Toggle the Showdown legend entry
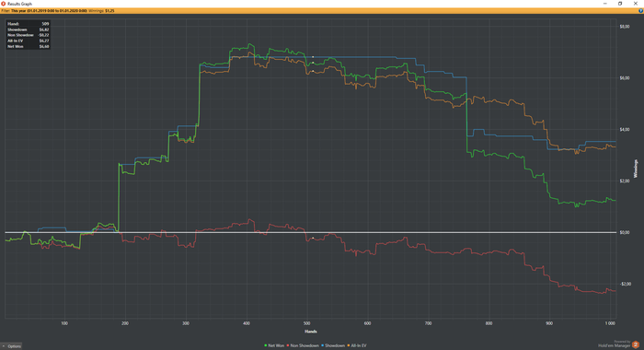The height and width of the screenshot is (350, 644). 333,345
